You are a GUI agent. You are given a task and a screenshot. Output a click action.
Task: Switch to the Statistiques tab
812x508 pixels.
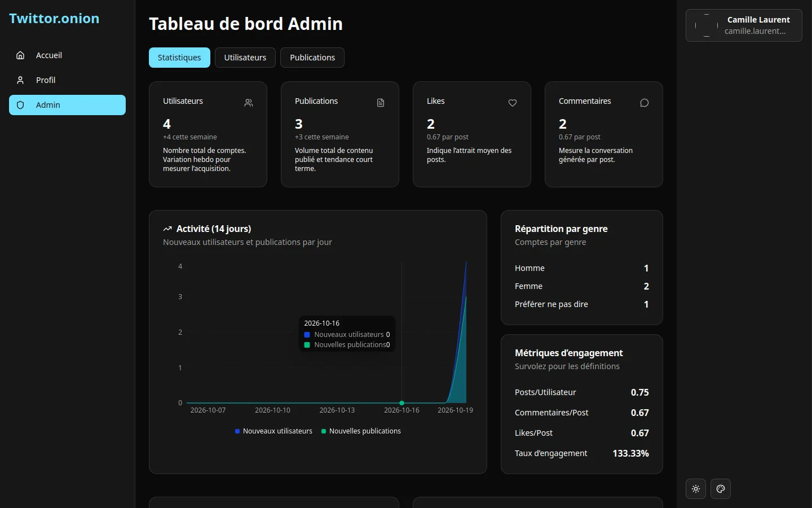[x=179, y=58]
